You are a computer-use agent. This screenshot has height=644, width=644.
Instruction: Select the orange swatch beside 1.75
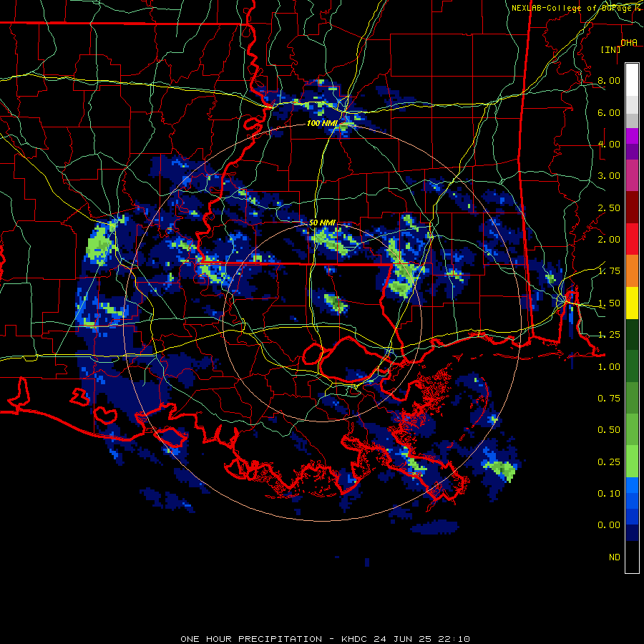[x=632, y=271]
